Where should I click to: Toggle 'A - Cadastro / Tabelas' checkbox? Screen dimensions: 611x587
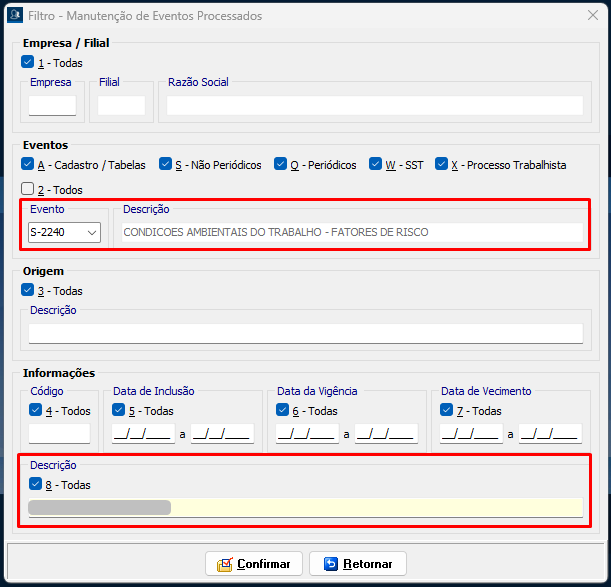(x=28, y=165)
